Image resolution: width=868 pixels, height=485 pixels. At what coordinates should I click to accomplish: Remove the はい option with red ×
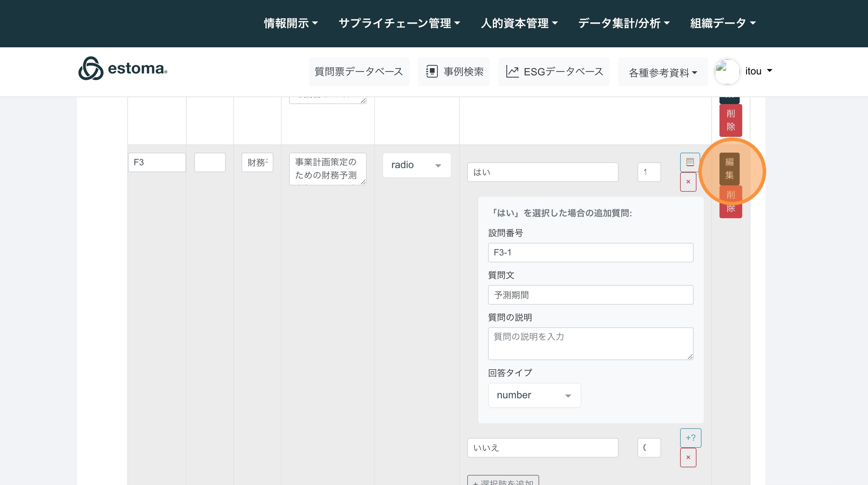click(688, 182)
